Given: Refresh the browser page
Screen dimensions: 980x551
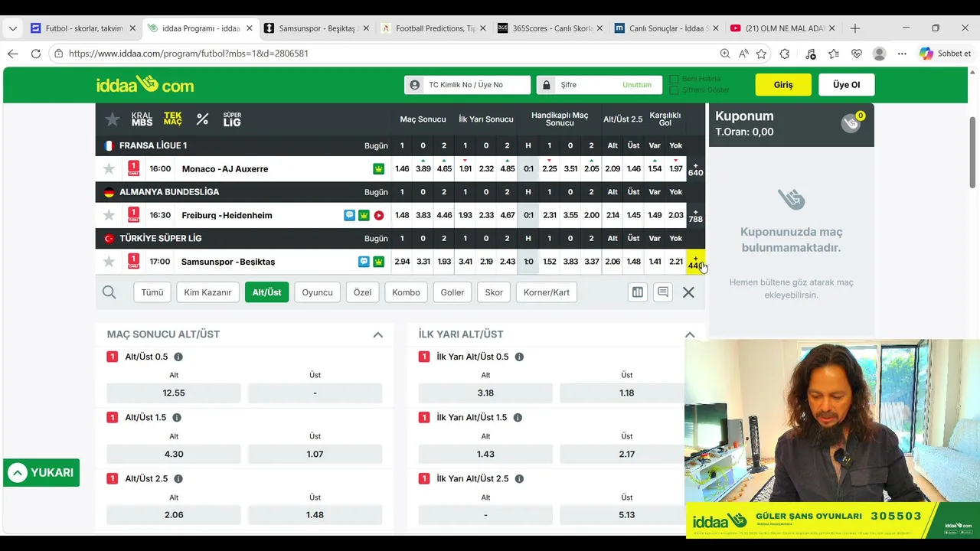Looking at the screenshot, I should coord(35,54).
